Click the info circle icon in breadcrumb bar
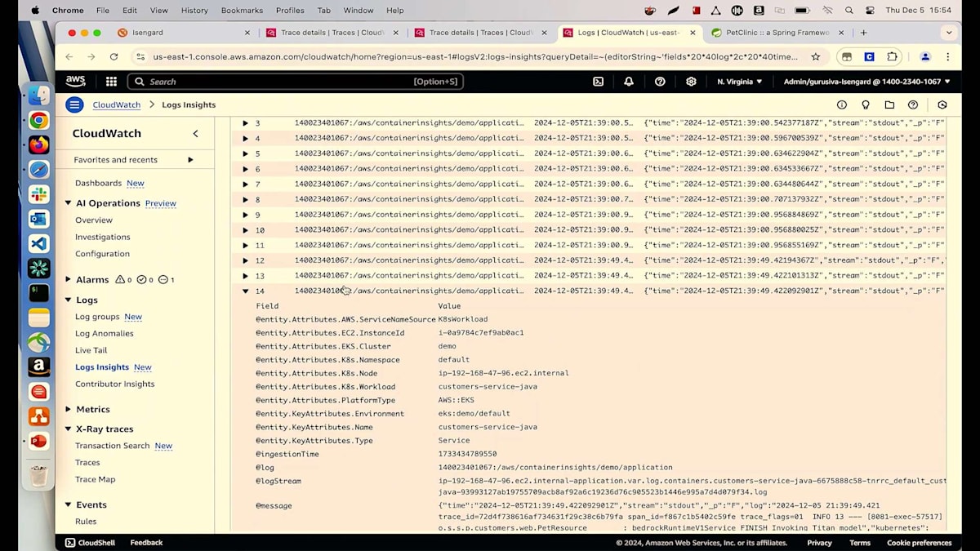The height and width of the screenshot is (551, 980). pos(842,104)
